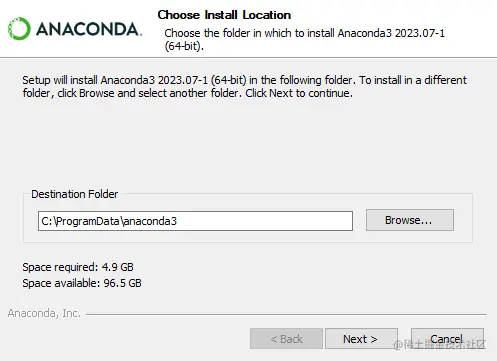Viewport: 497px width, 361px height.
Task: Click the Setup will install instruction paragraph
Action: pyautogui.click(x=244, y=86)
